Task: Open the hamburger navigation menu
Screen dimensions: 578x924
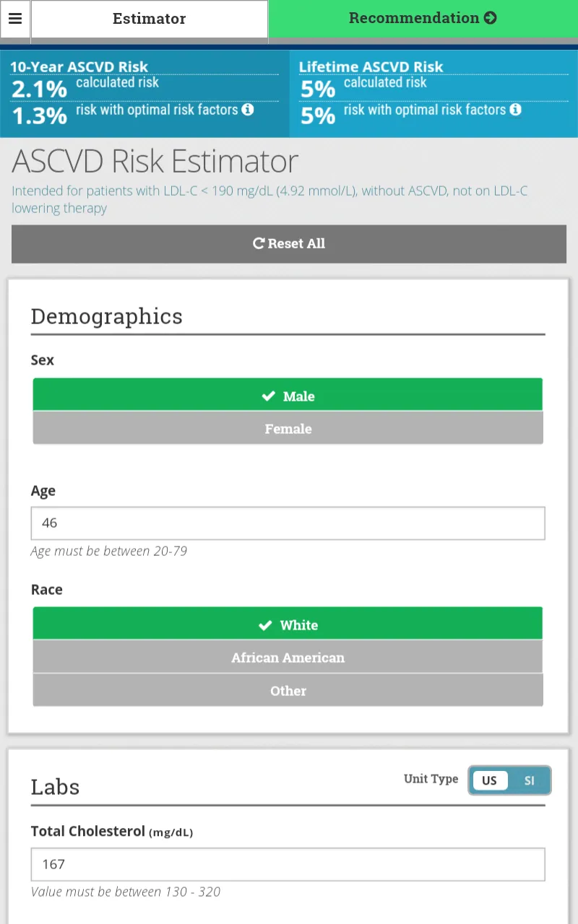Action: click(x=15, y=19)
